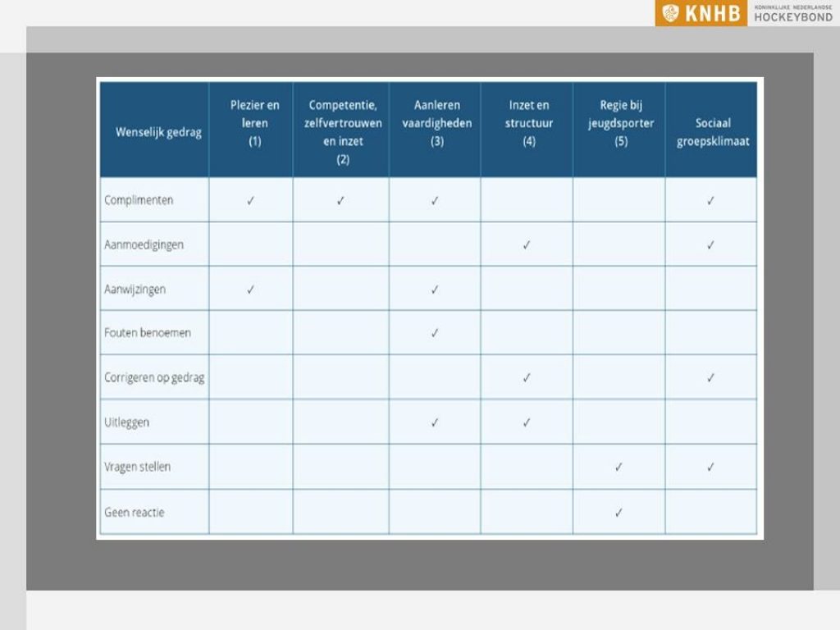Click the Complimenten checkmark under Competentie, zelfvertrouwen en inzet
Image resolution: width=840 pixels, height=630 pixels.
pyautogui.click(x=340, y=200)
